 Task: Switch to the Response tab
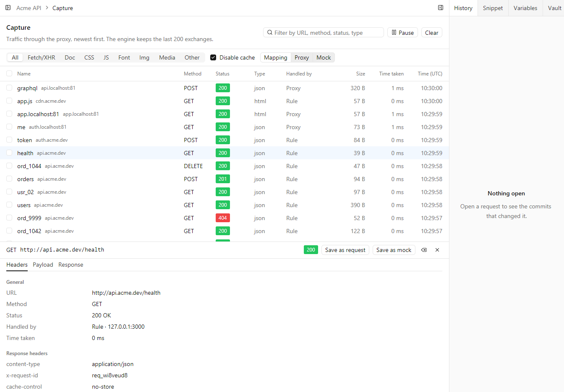[x=71, y=265]
